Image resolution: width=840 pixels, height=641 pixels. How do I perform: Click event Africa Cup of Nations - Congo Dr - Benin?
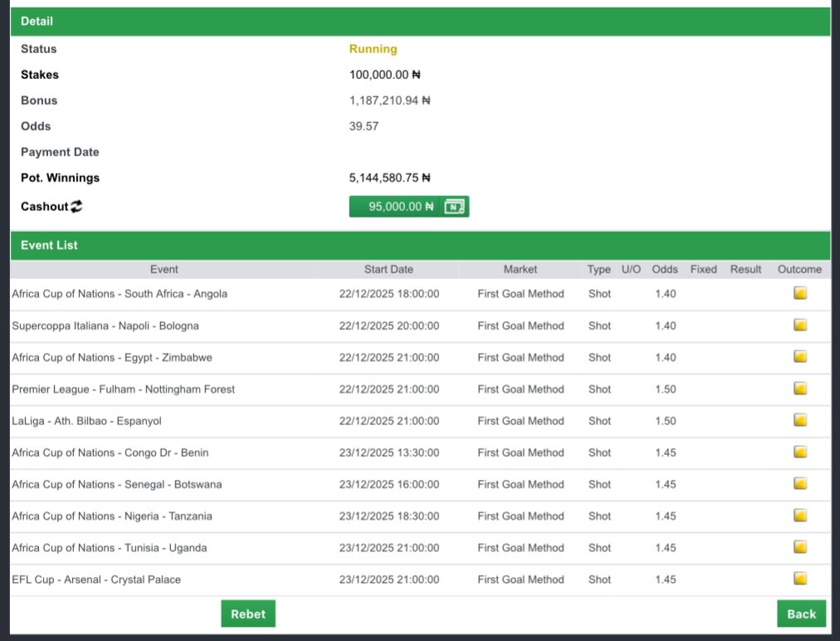[110, 453]
